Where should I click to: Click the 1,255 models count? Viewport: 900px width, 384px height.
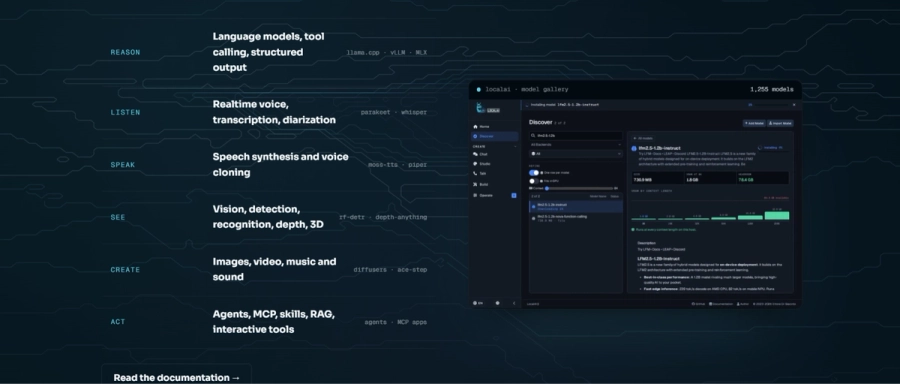click(x=771, y=90)
